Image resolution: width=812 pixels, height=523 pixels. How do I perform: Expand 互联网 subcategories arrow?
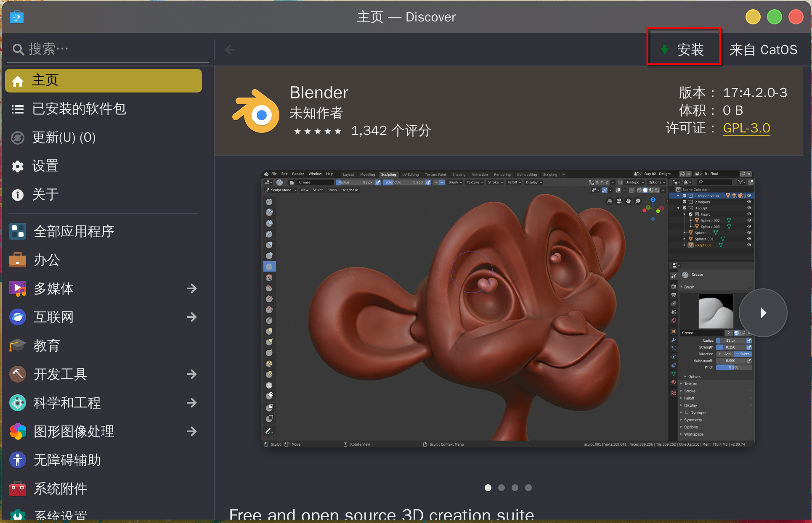pyautogui.click(x=192, y=317)
